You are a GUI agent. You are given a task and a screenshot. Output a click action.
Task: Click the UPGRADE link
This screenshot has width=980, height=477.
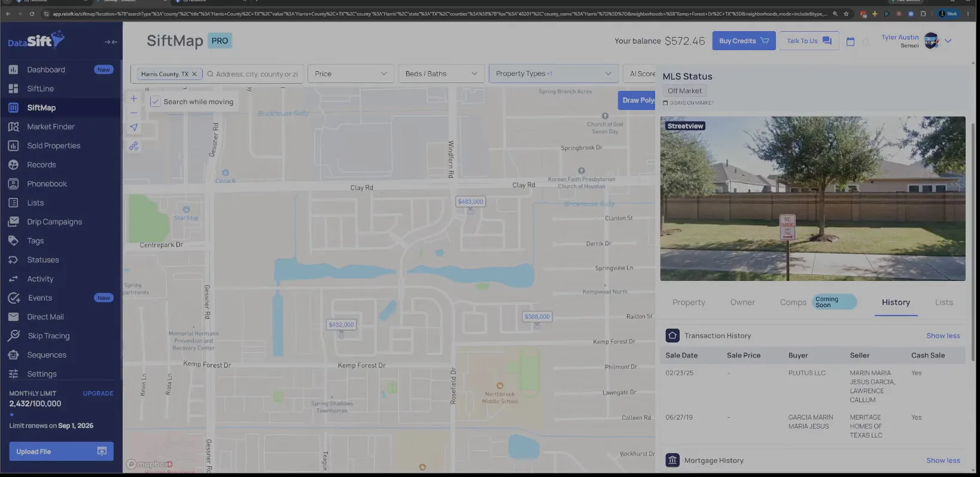pyautogui.click(x=98, y=393)
